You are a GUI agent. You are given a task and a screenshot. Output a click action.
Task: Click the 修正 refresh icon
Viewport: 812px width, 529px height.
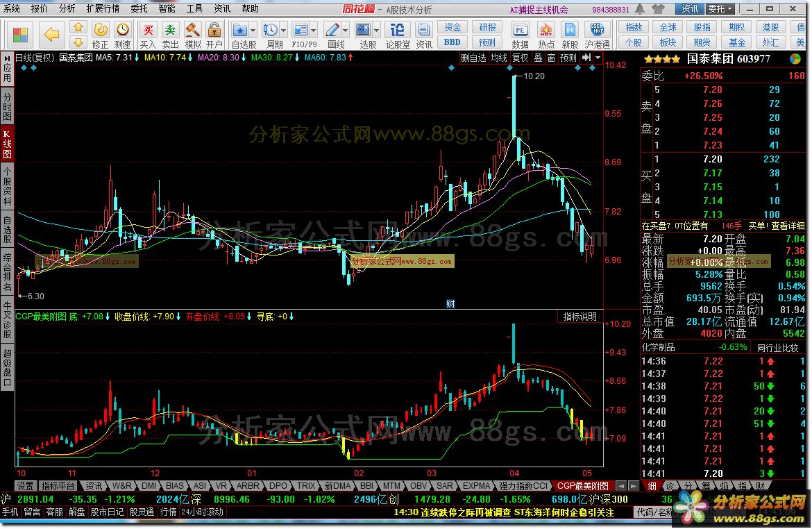click(101, 30)
